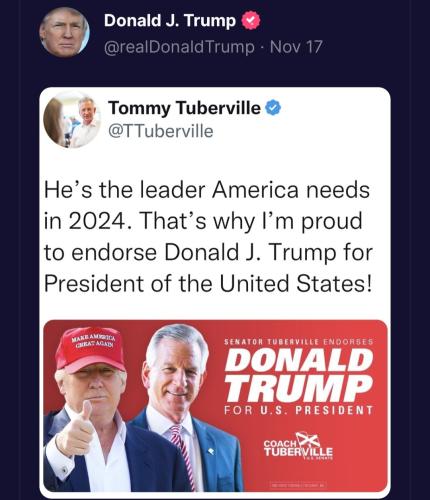Click the Coach Tuberville flag logo
Image resolution: width=430 pixels, height=500 pixels.
[298, 446]
